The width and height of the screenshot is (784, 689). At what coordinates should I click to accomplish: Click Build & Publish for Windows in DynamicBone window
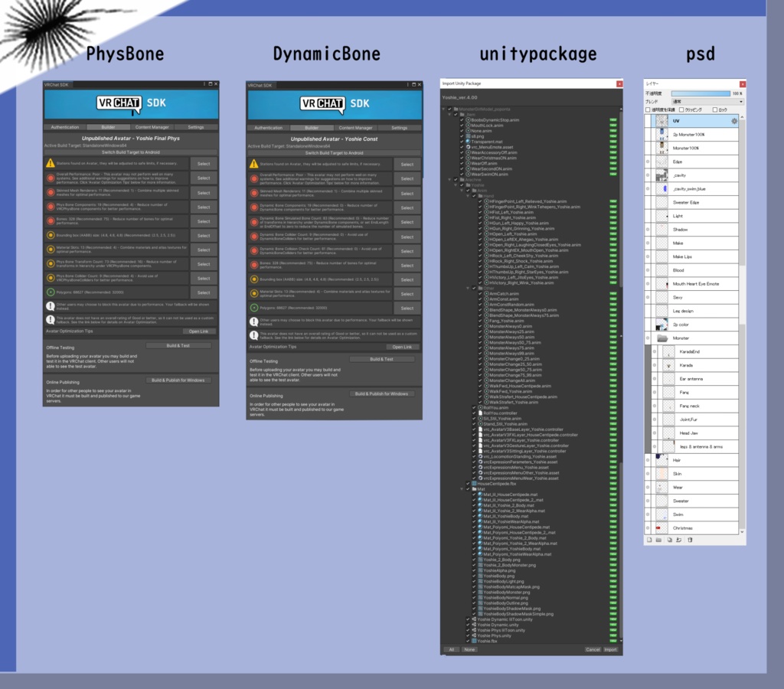[x=381, y=394]
